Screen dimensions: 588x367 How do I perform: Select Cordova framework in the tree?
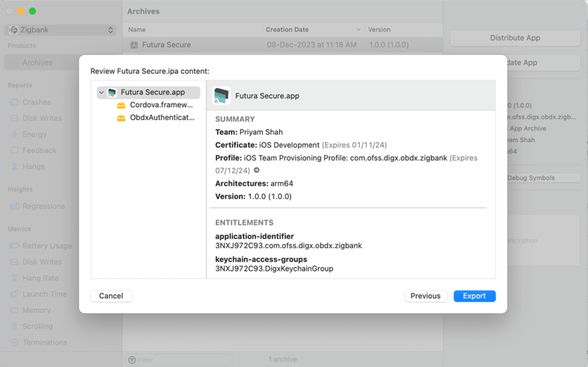point(162,105)
